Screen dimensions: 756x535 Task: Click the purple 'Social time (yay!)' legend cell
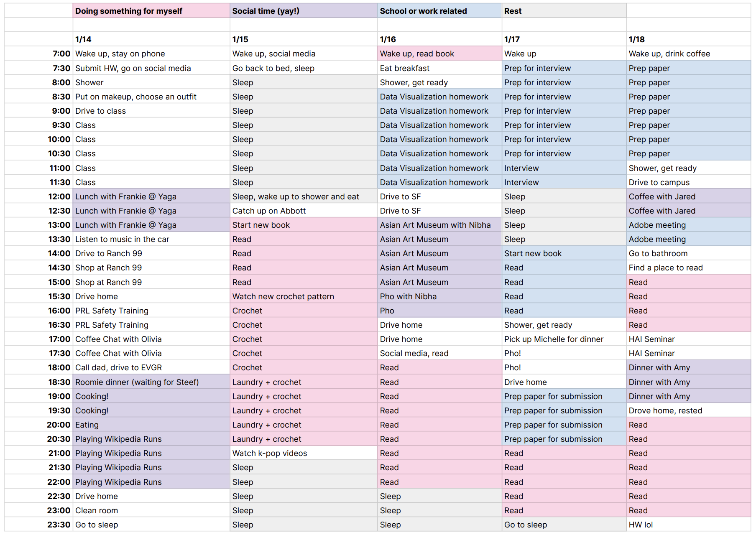(x=303, y=11)
